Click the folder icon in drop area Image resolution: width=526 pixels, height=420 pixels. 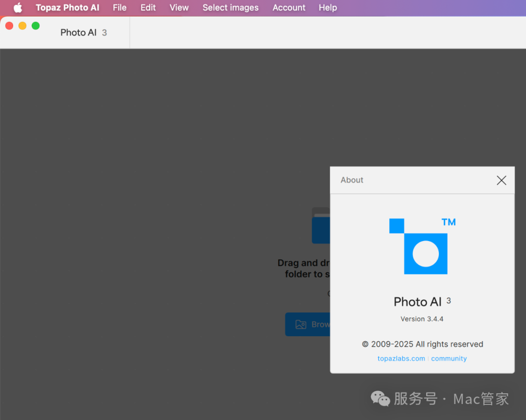[x=321, y=226]
